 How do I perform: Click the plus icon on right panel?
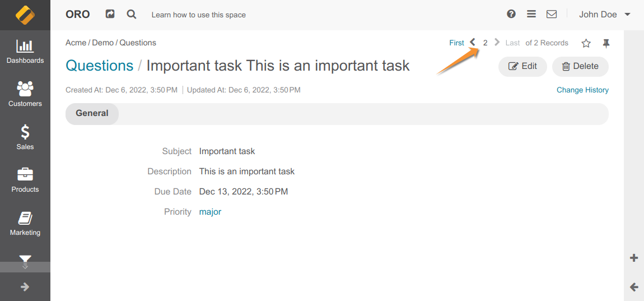tap(634, 258)
